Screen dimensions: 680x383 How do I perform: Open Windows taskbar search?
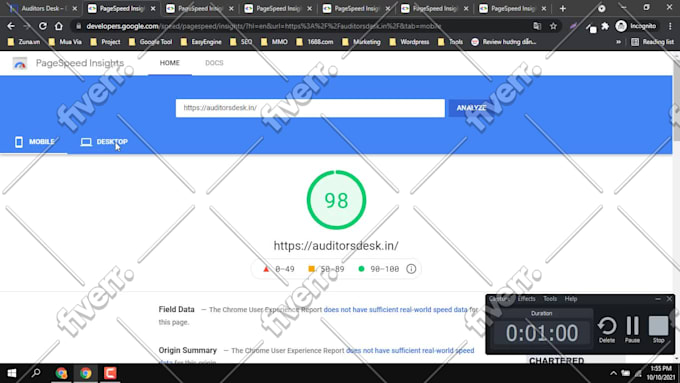36,373
